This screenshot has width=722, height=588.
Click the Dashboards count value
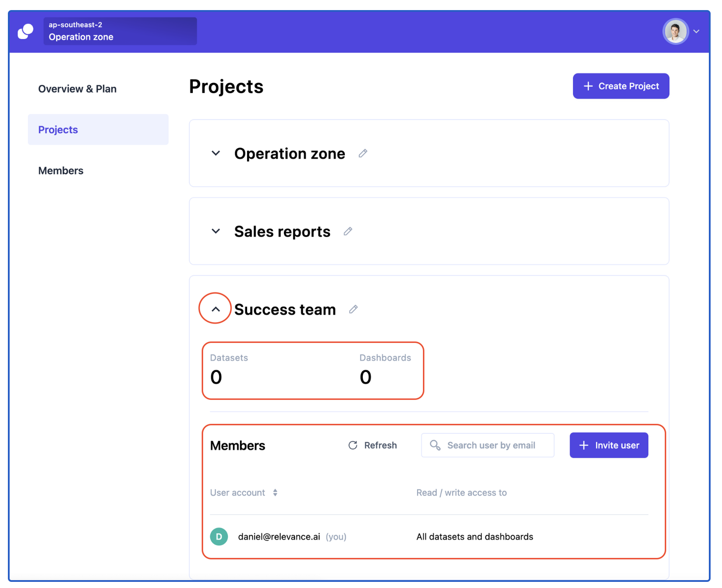point(365,377)
